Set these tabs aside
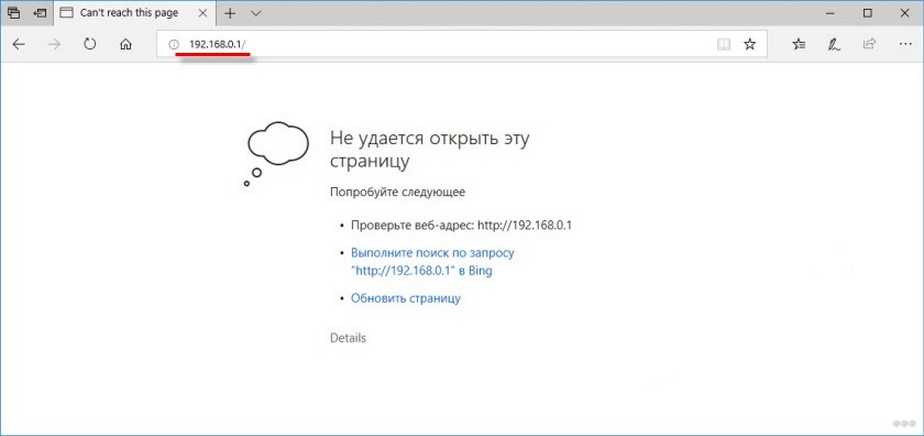Viewport: 924px width, 436px height. click(38, 14)
